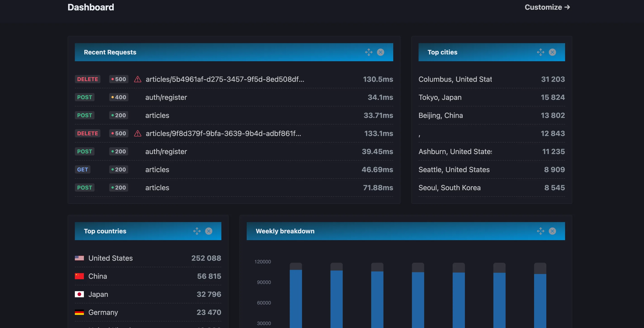This screenshot has height=328, width=644.
Task: Click the 120000 axis label in Weekly breakdown
Action: point(263,262)
